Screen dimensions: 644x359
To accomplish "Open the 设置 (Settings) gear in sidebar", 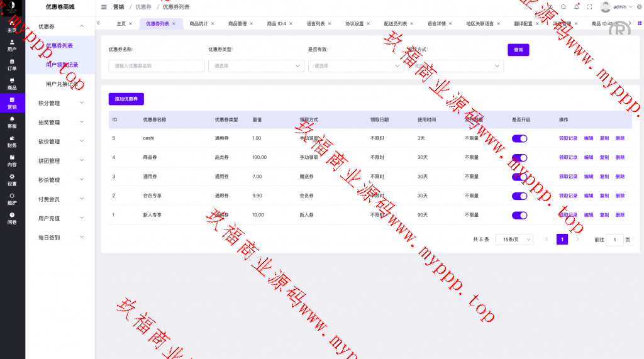I will (12, 180).
